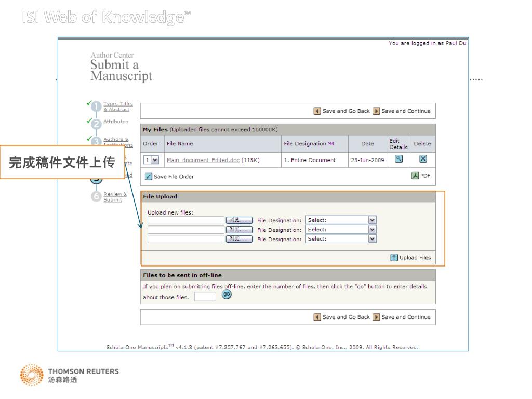Open Edit Details magnifier for Main document
Screen dimensions: 532x399
(398, 159)
